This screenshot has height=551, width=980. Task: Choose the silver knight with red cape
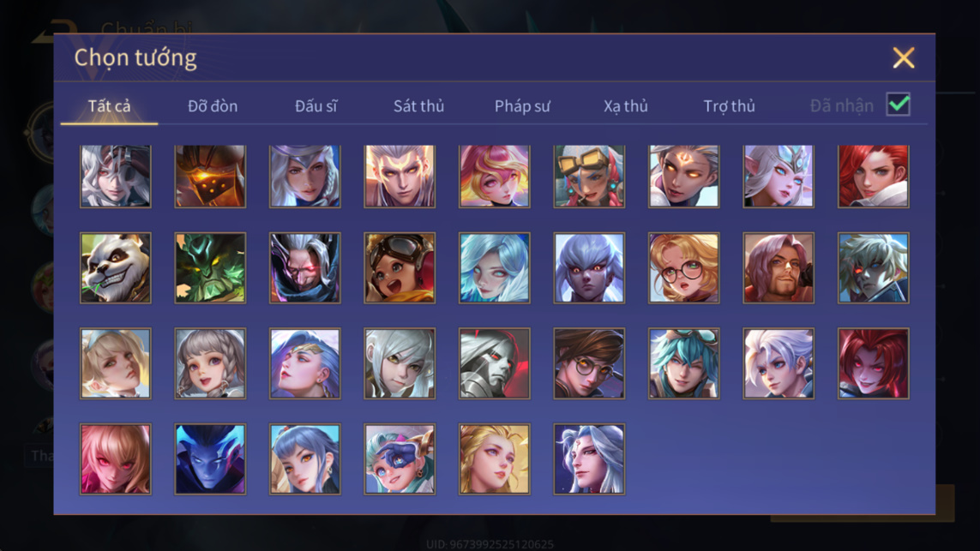(495, 363)
